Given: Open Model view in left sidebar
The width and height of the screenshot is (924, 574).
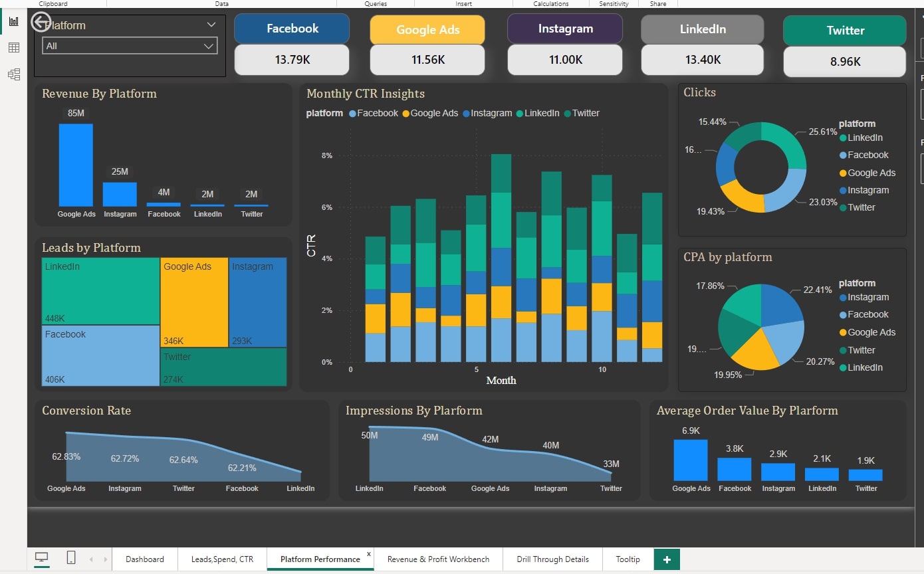Looking at the screenshot, I should tap(13, 74).
